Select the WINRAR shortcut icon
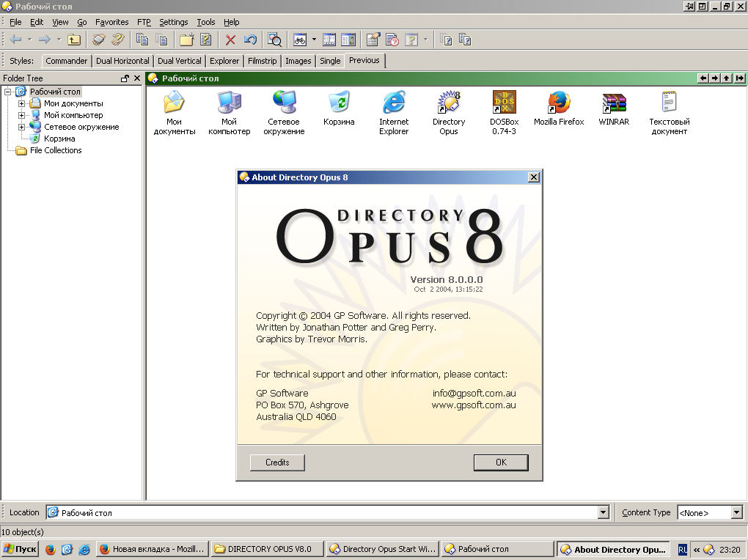 pyautogui.click(x=614, y=108)
